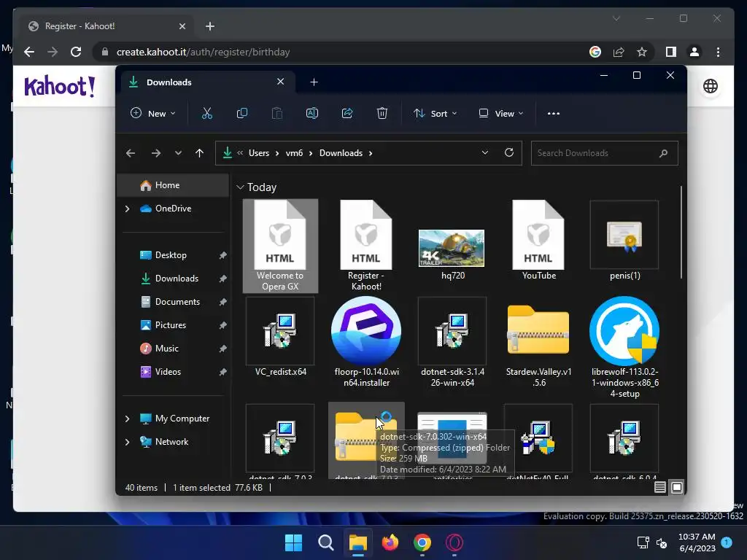
Task: Click the Share icon in Explorer toolbar
Action: pos(347,113)
